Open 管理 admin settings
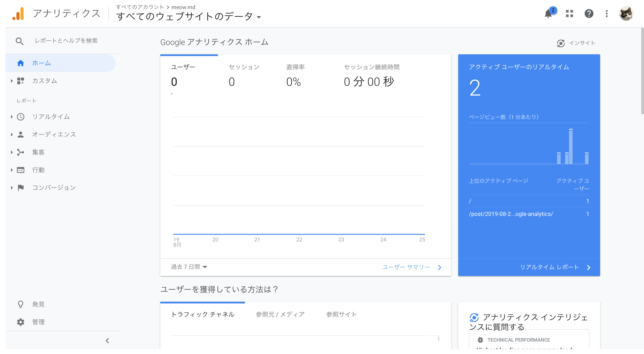644x354 pixels. (38, 322)
